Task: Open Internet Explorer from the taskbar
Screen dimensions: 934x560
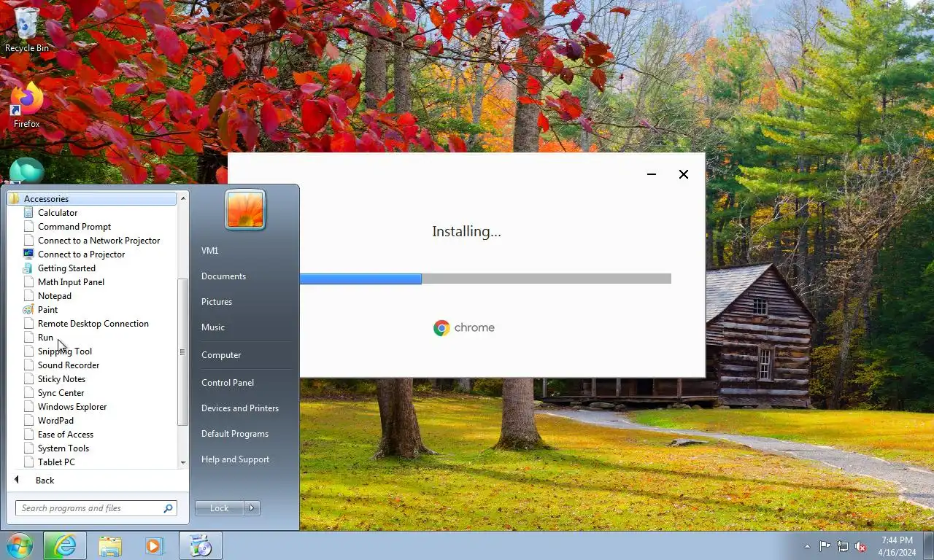Action: [64, 545]
